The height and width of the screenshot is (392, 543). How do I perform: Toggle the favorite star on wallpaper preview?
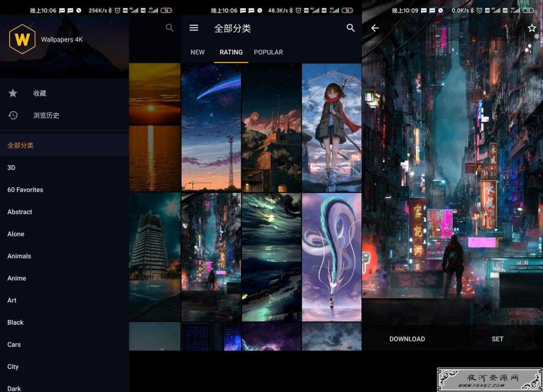[x=532, y=28]
